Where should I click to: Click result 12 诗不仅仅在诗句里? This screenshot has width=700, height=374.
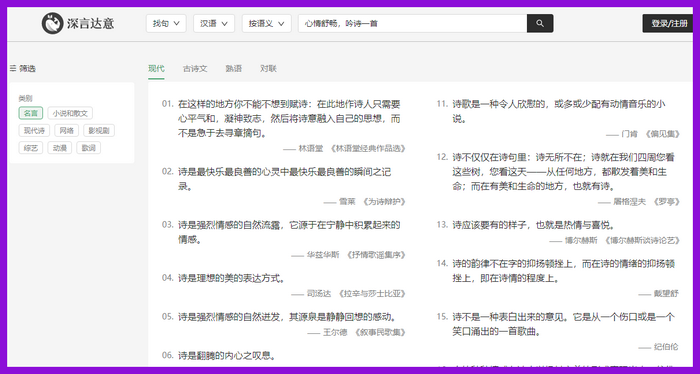pos(563,171)
